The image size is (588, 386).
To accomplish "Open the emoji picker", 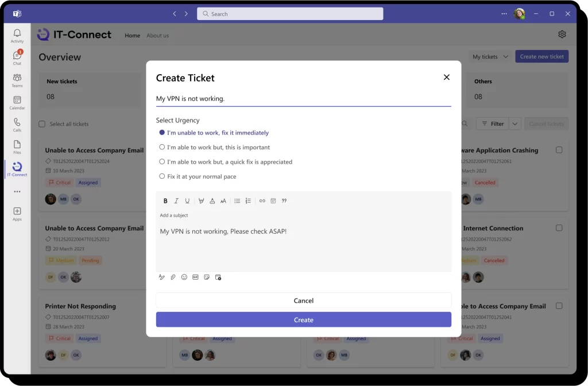I will [x=184, y=277].
